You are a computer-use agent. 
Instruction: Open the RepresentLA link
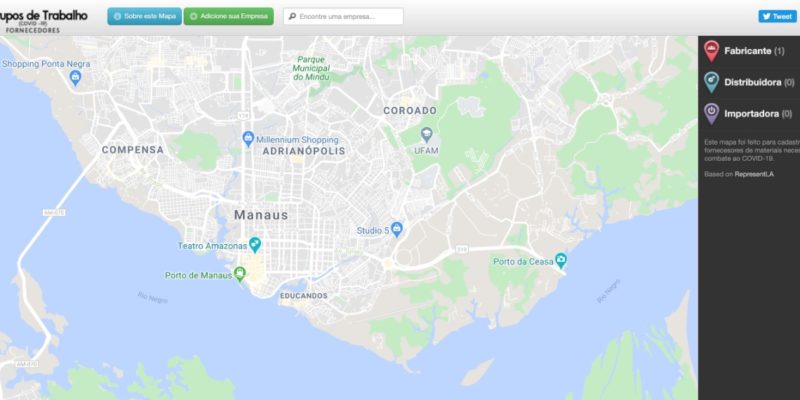coord(754,174)
